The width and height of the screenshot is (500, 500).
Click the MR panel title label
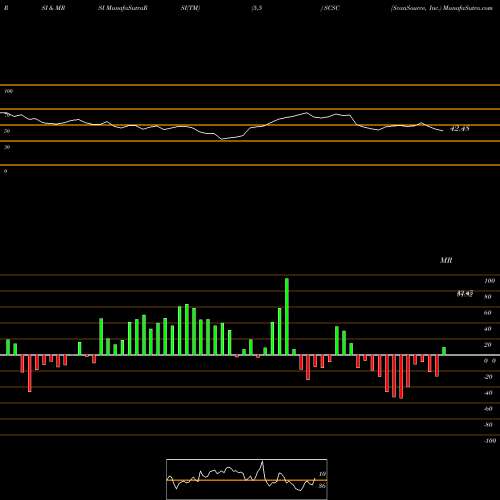pos(446,260)
